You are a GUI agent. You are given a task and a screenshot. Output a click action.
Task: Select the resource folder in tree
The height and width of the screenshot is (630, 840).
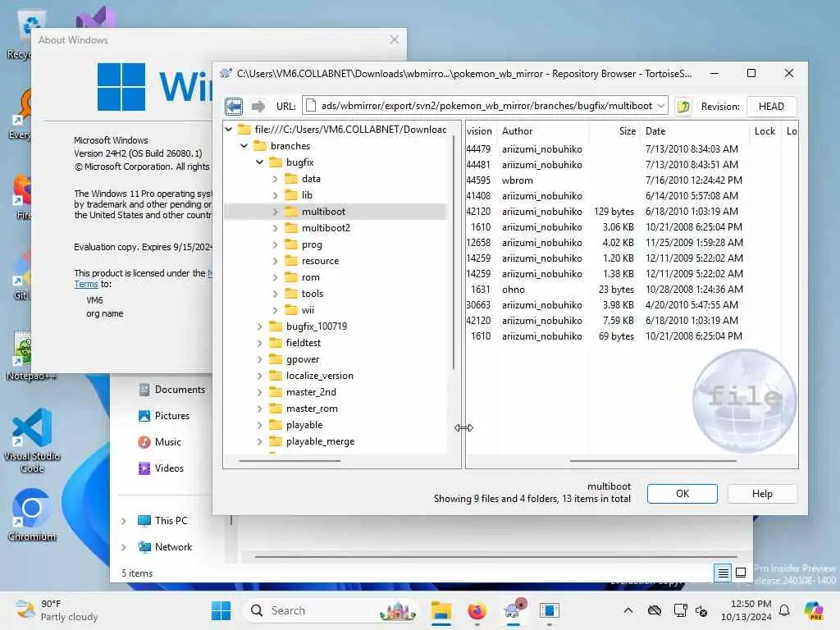[x=320, y=261]
